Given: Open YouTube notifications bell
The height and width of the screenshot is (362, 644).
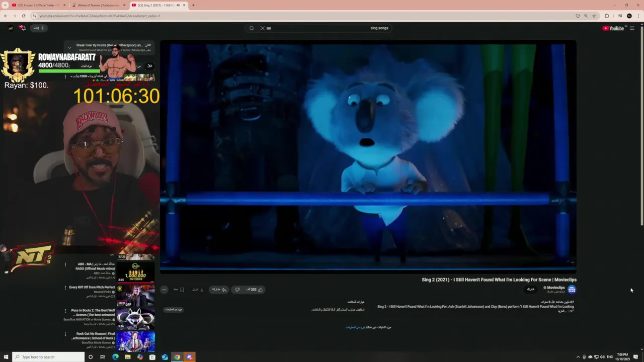Looking at the screenshot, I should point(22,28).
